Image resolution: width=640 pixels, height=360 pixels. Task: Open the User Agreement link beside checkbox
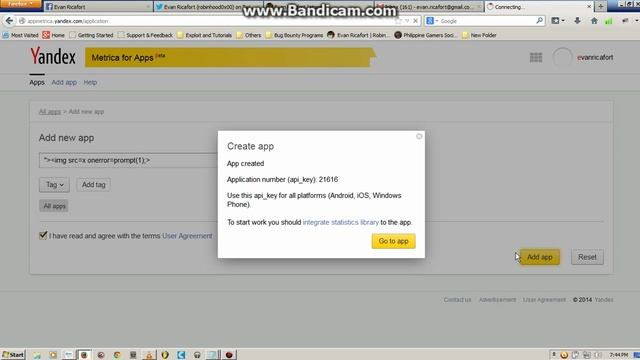(187, 236)
